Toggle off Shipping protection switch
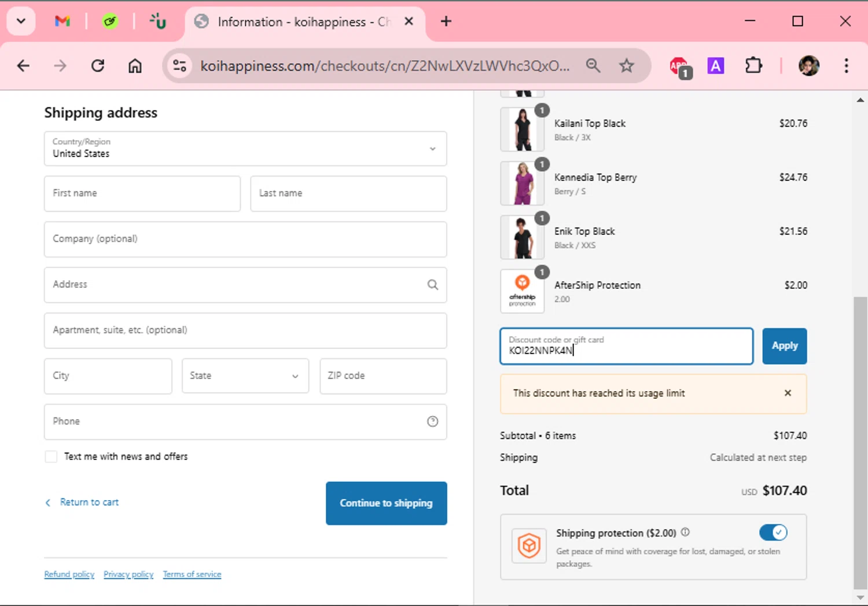Viewport: 868px width, 606px height. [773, 532]
